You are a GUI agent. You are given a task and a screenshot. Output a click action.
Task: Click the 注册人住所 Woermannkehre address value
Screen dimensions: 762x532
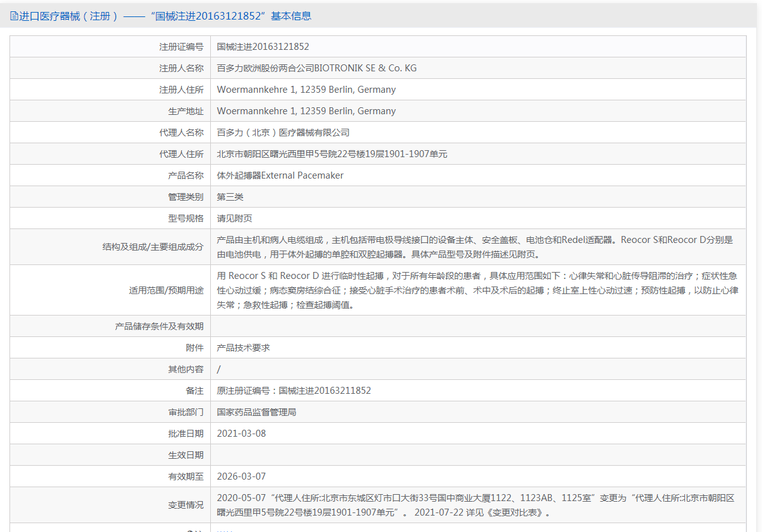(306, 90)
